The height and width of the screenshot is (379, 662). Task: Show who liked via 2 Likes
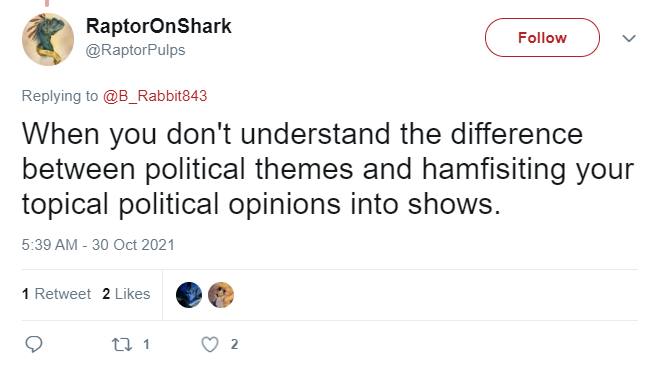[126, 294]
